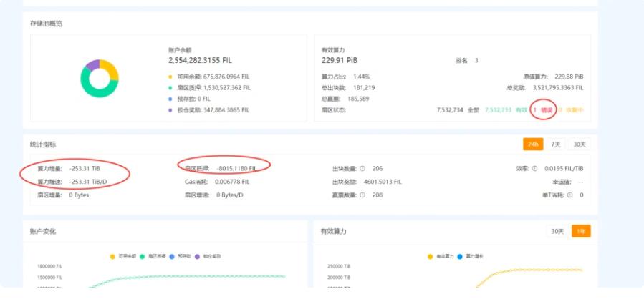The height and width of the screenshot is (304, 644).
Task: Toggle 可用余额 series in 账户变化 chart legend
Action: [x=123, y=256]
